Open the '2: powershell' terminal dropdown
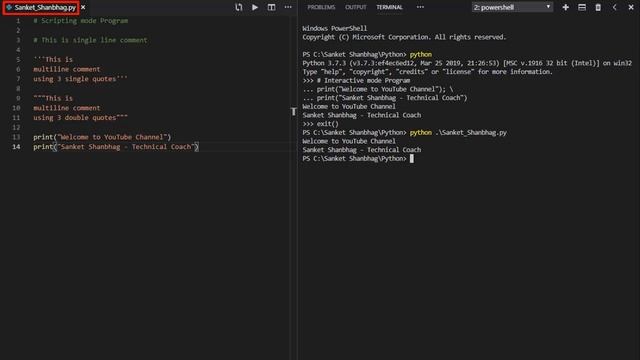This screenshot has width=640, height=360. [512, 7]
